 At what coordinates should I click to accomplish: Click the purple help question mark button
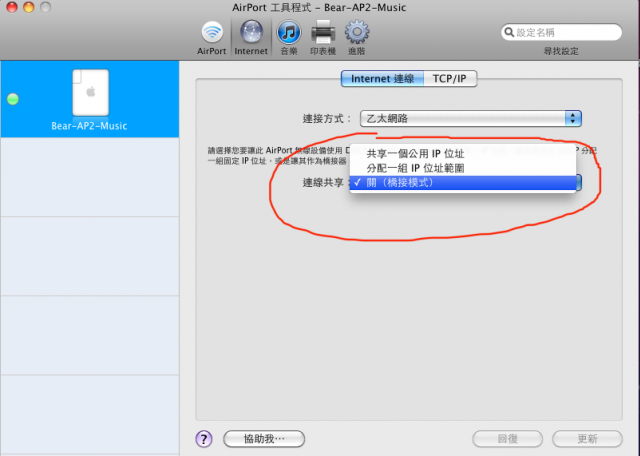204,439
